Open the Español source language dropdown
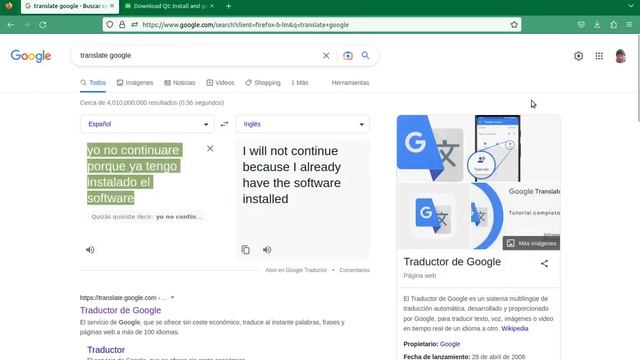This screenshot has height=360, width=640. 147,124
